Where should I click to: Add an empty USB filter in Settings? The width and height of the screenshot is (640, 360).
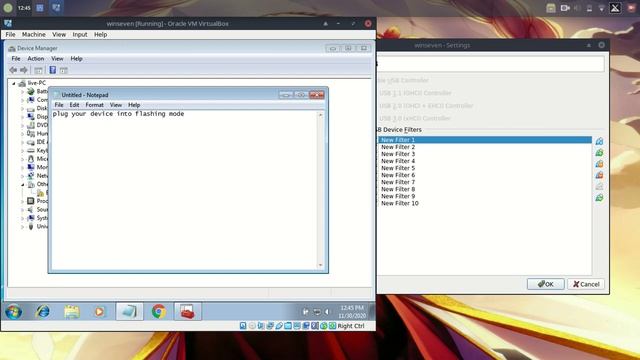click(599, 141)
